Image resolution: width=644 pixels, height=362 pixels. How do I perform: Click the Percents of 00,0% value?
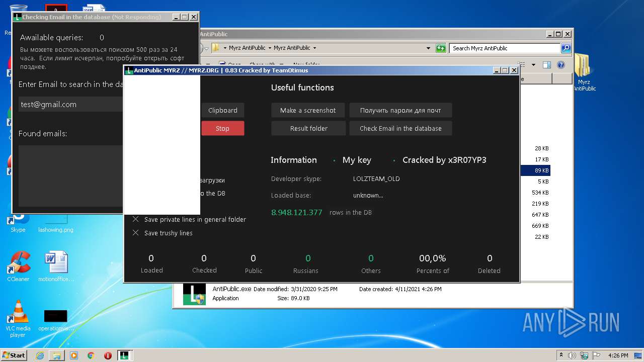coord(433,258)
